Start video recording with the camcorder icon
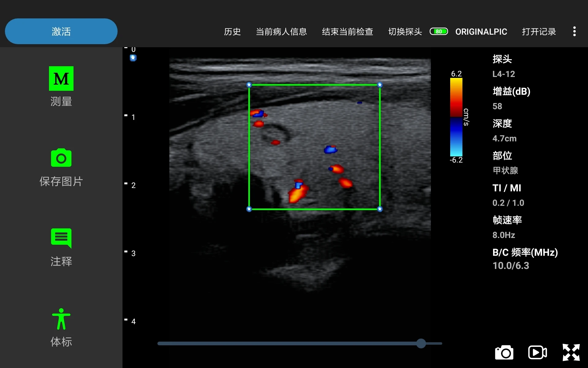Image resolution: width=588 pixels, height=368 pixels. [537, 352]
